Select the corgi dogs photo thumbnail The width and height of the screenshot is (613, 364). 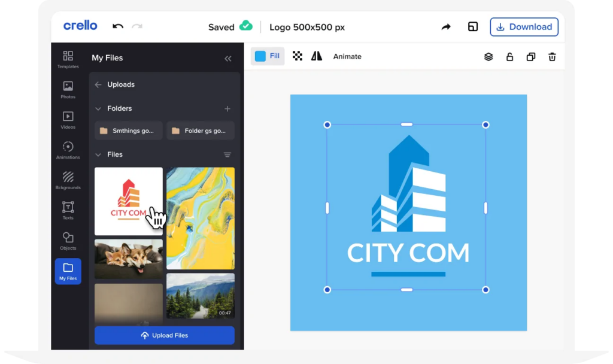click(128, 259)
